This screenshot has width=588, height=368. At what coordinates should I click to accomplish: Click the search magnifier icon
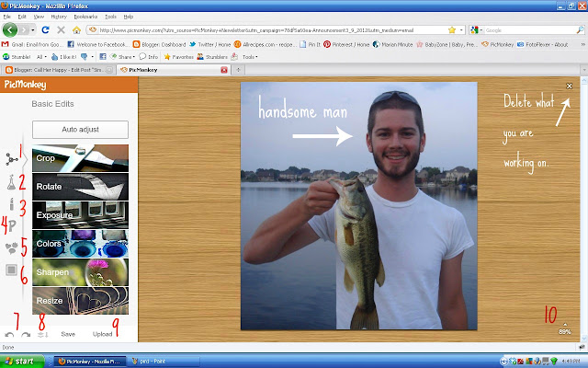[x=580, y=30]
